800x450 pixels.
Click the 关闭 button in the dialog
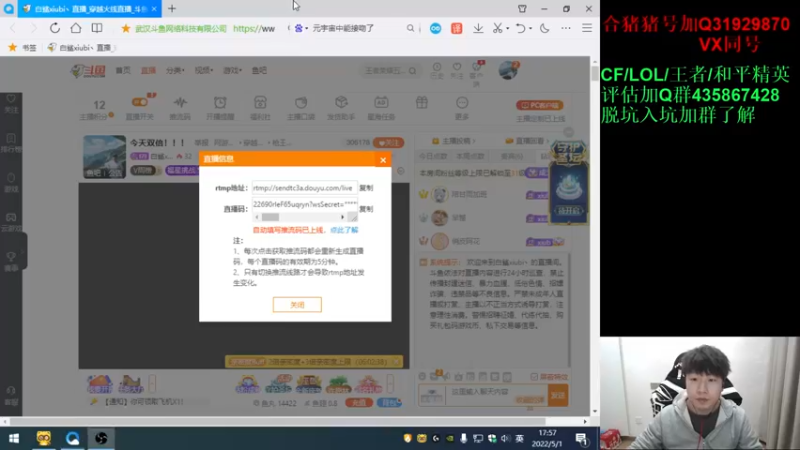pyautogui.click(x=297, y=305)
